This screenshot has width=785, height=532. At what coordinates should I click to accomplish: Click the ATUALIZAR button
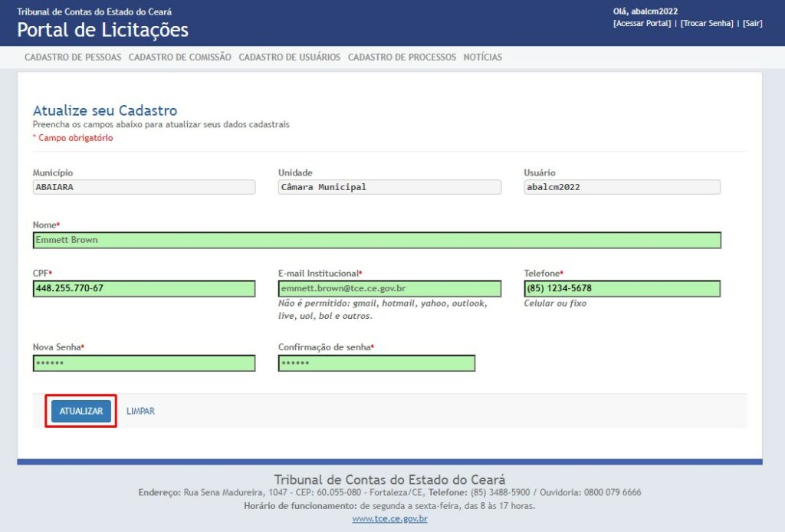[x=81, y=412]
